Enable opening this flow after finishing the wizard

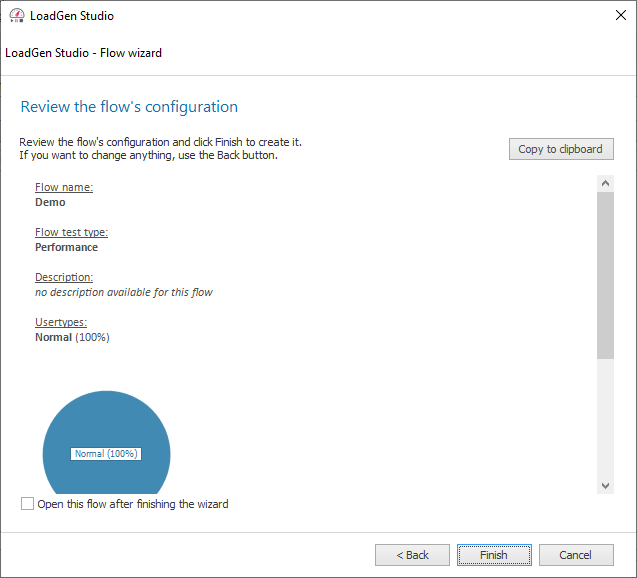tap(27, 504)
